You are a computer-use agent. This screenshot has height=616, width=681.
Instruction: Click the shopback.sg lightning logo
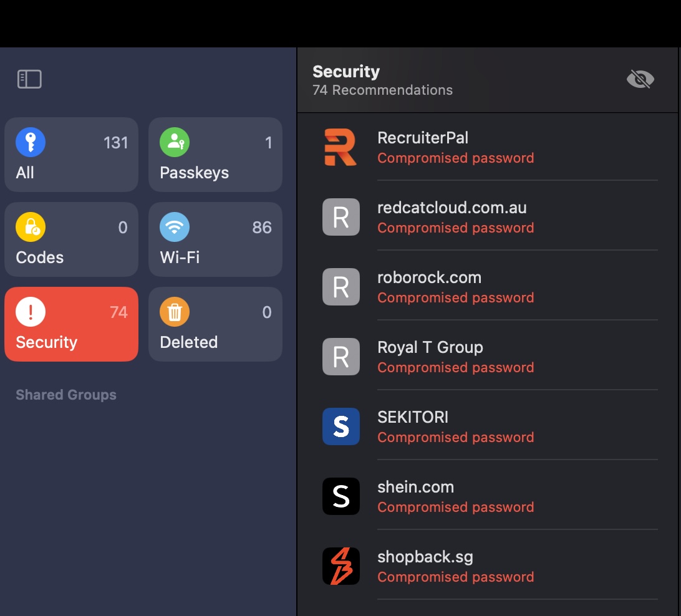pyautogui.click(x=340, y=566)
